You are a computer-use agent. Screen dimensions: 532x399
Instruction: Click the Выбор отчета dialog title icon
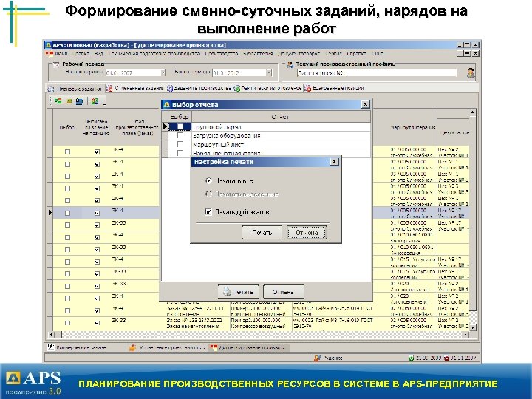click(x=166, y=104)
